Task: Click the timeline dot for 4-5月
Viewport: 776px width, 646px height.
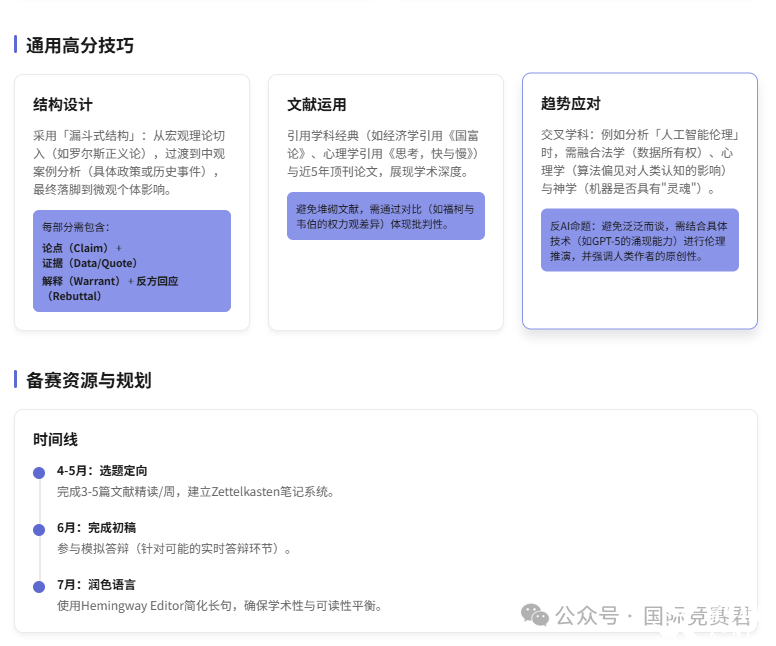Action: click(x=39, y=472)
